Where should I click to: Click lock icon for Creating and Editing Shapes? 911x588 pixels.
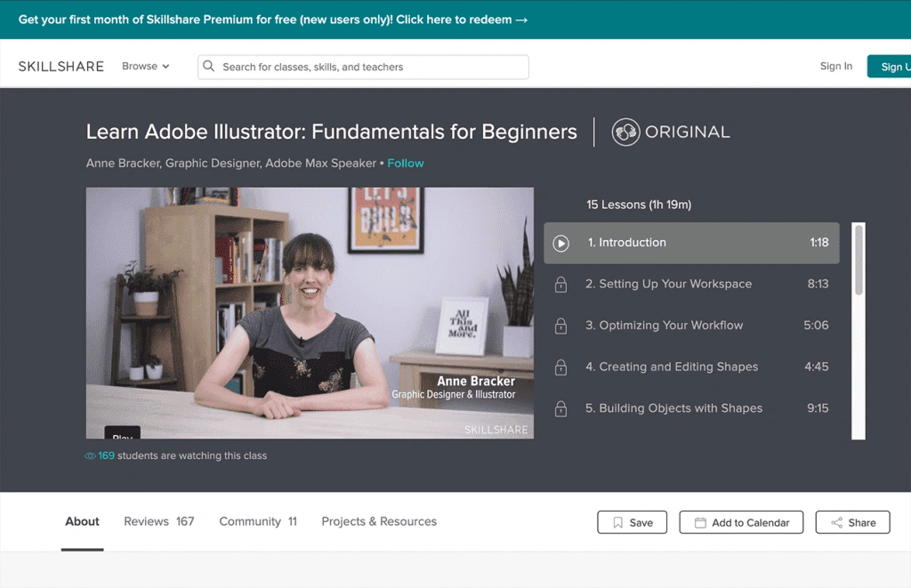click(x=560, y=367)
